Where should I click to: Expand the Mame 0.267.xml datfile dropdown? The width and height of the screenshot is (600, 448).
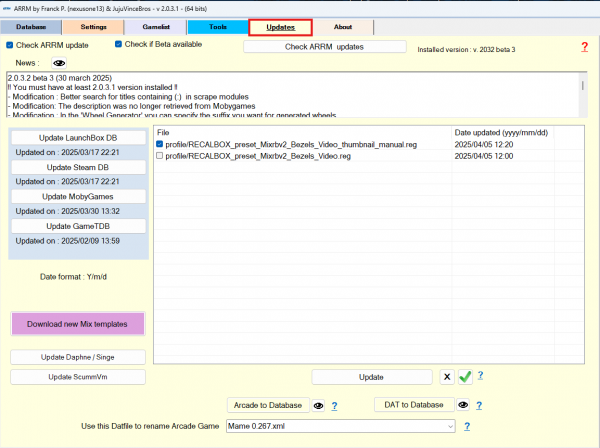[x=452, y=427]
